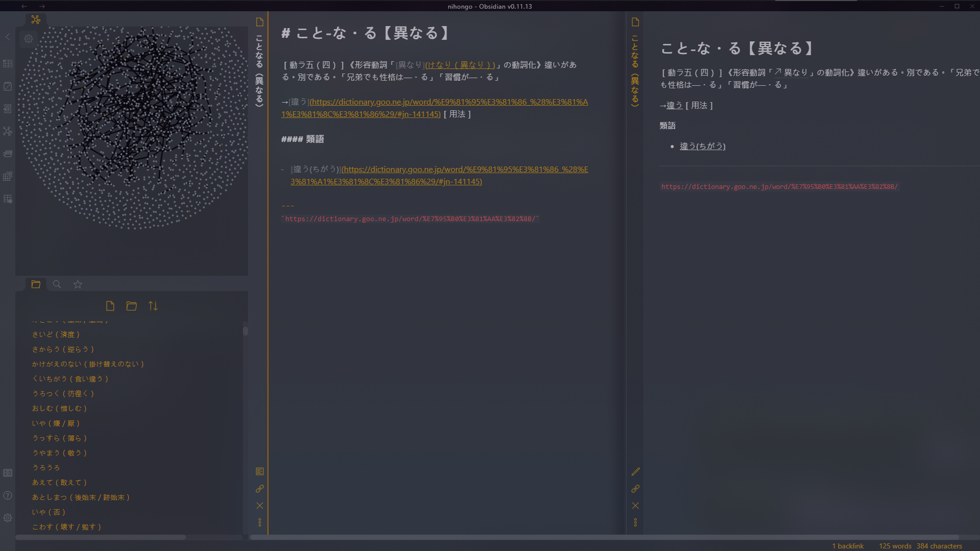
Task: Open the graph view from the left ribbon
Action: 8,131
